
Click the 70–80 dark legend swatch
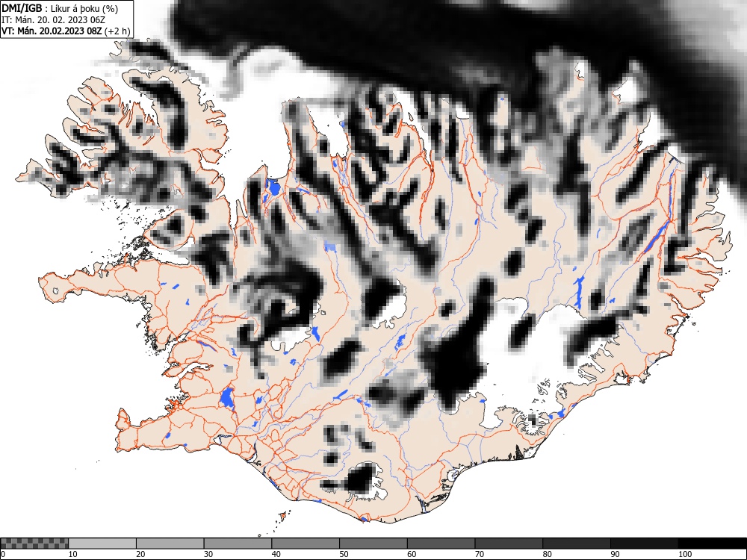[508, 544]
